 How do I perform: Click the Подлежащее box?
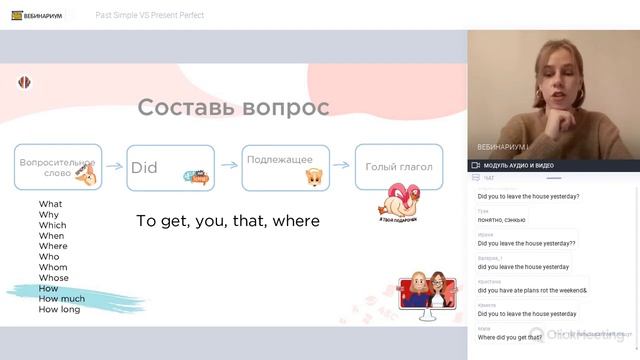click(x=286, y=168)
